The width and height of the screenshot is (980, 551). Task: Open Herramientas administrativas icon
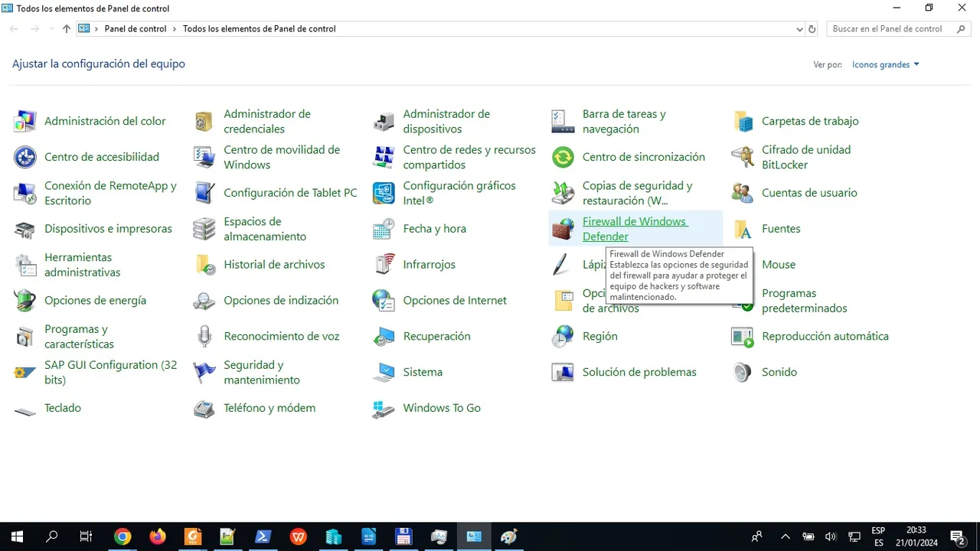(x=25, y=265)
